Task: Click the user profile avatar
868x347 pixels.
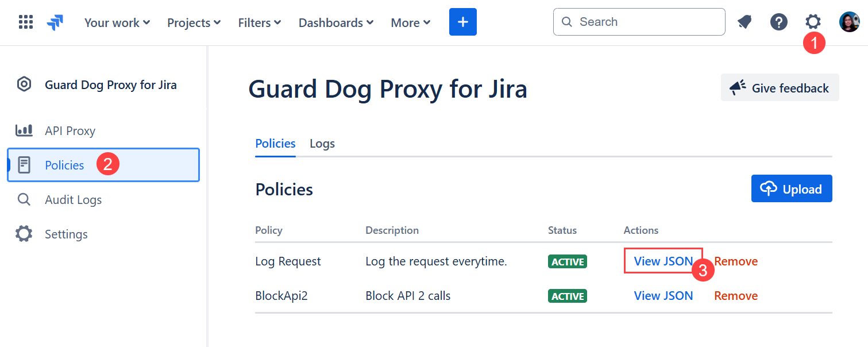Action: click(849, 22)
